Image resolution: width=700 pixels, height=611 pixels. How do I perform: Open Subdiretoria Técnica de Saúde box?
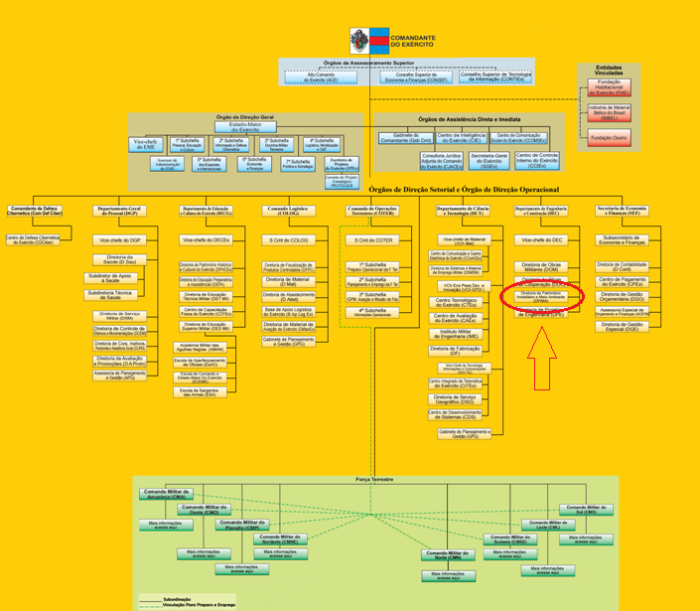110,295
